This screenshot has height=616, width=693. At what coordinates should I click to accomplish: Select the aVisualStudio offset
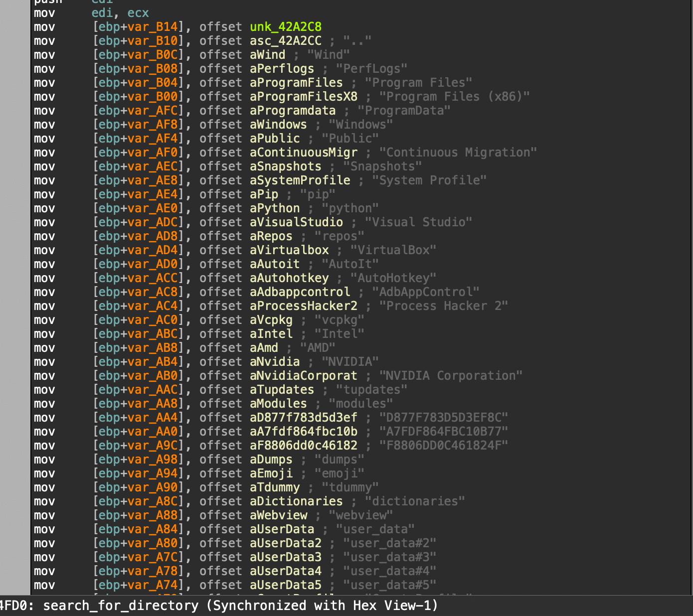click(296, 222)
